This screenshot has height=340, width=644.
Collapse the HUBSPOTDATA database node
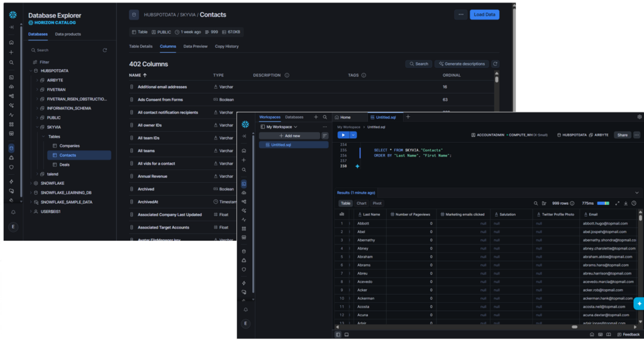point(31,71)
